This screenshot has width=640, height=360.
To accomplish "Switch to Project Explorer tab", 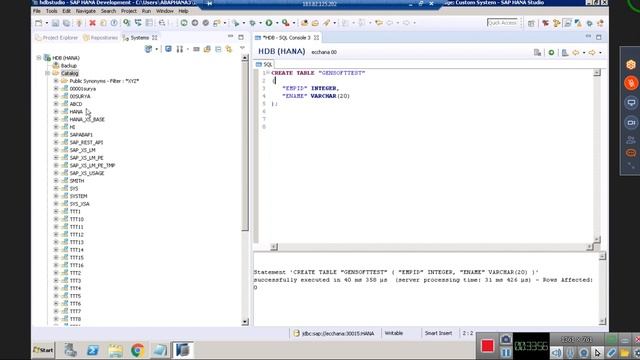I will point(56,38).
